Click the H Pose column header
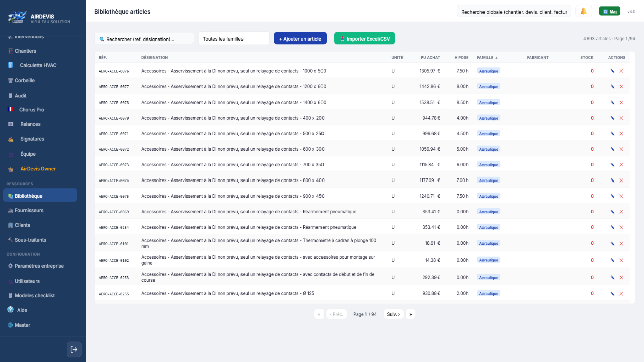This screenshot has width=644, height=362. pyautogui.click(x=461, y=57)
